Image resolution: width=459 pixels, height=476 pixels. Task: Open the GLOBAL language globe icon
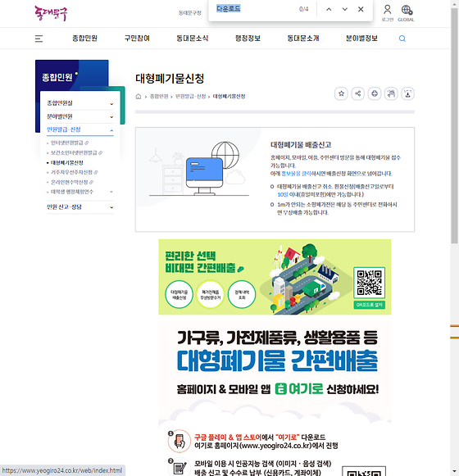tap(407, 12)
